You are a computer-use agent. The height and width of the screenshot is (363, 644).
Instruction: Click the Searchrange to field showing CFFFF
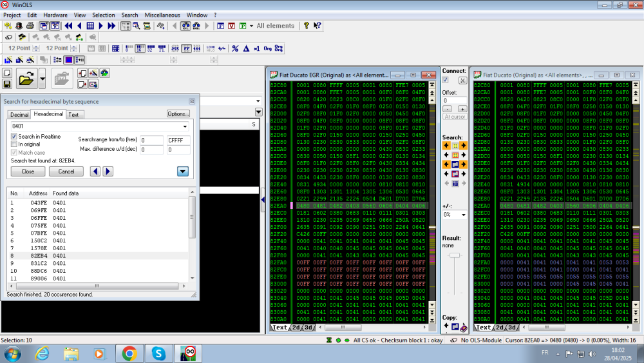[x=178, y=140]
